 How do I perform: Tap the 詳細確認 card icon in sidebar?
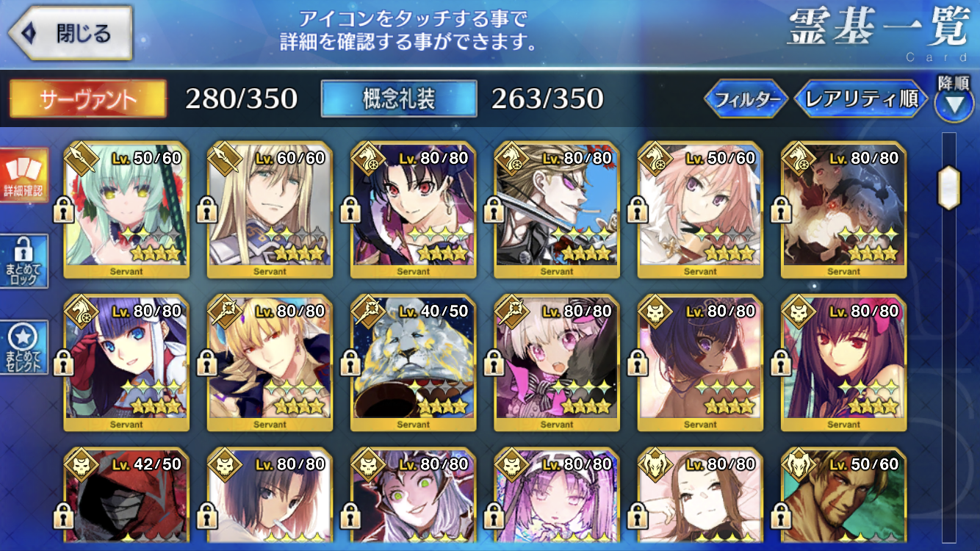tap(24, 175)
